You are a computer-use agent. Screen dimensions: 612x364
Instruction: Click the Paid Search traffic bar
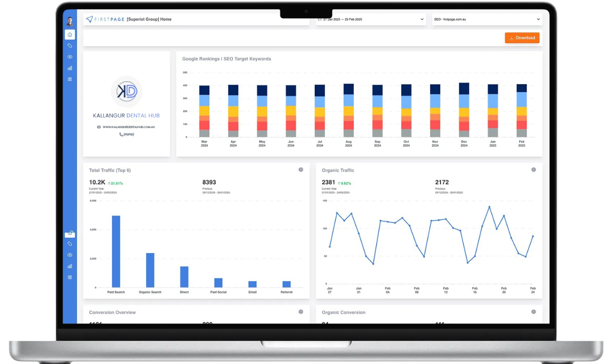[116, 251]
